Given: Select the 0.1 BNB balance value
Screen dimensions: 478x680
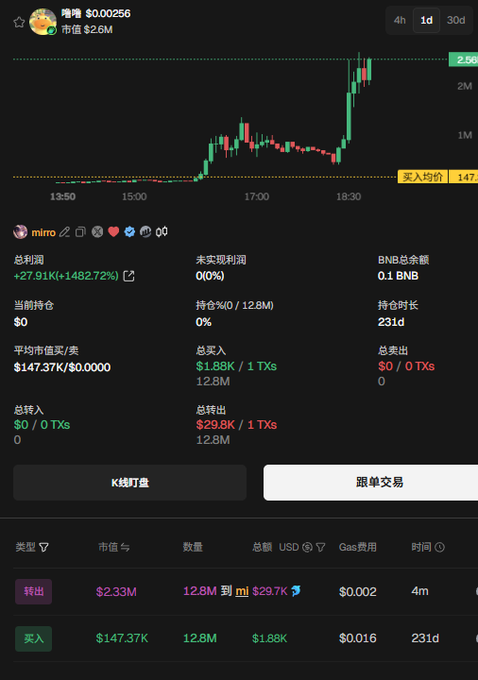Looking at the screenshot, I should [398, 276].
